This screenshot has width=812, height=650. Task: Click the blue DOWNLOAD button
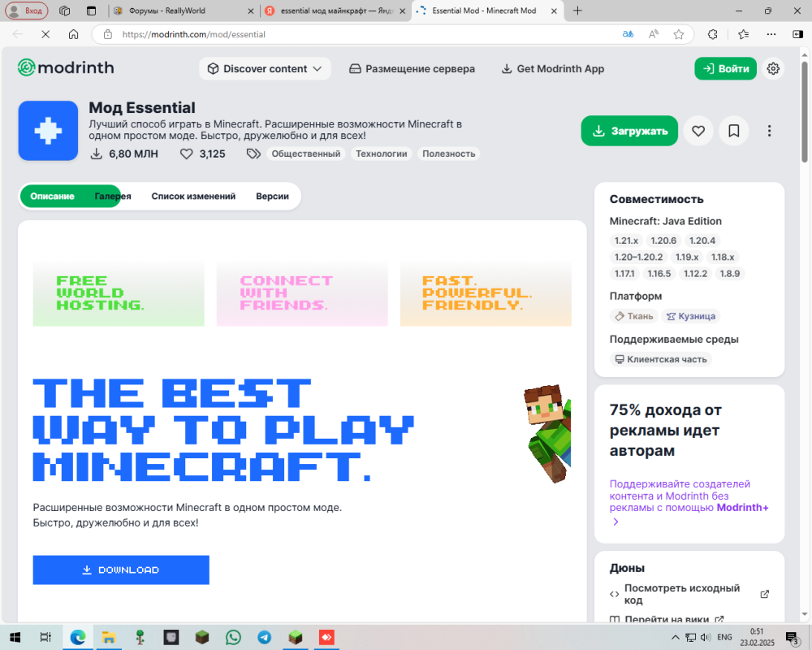point(121,570)
